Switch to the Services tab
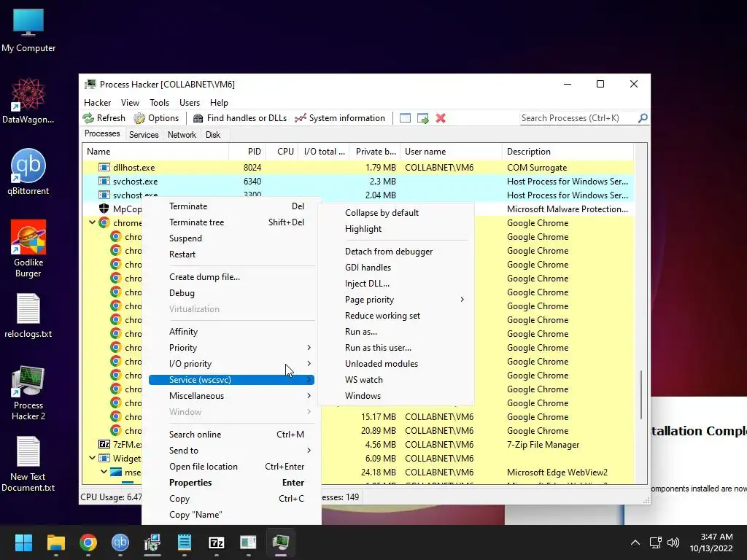Image resolution: width=747 pixels, height=560 pixels. tap(144, 135)
